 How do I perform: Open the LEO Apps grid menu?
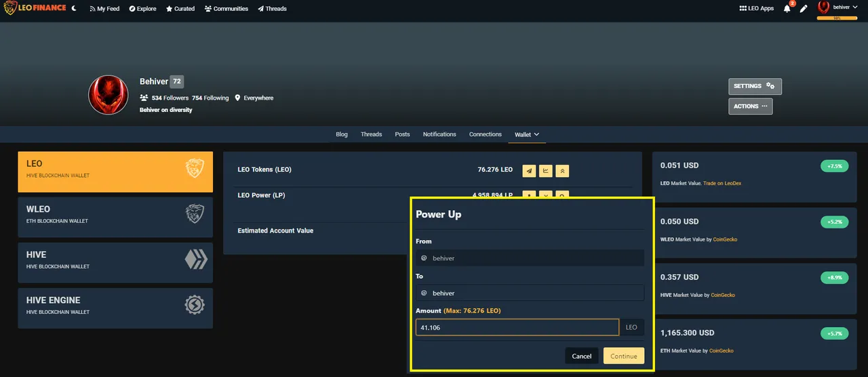point(756,9)
